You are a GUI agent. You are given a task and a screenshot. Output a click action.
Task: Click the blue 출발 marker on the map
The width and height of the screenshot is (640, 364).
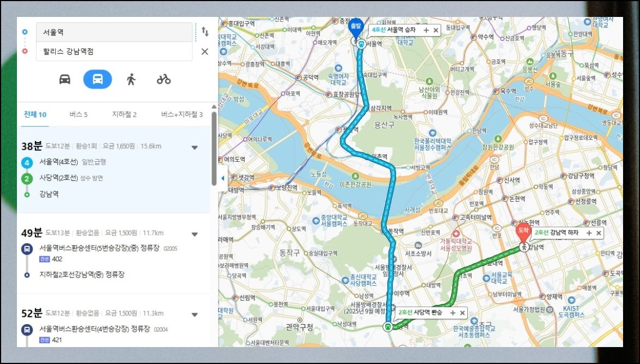coord(356,27)
